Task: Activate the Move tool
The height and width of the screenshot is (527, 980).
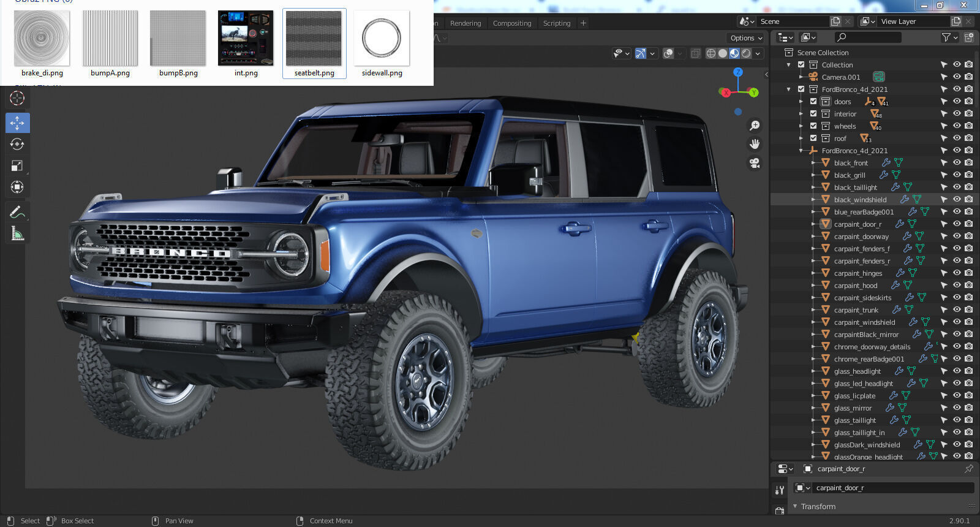Action: 18,123
